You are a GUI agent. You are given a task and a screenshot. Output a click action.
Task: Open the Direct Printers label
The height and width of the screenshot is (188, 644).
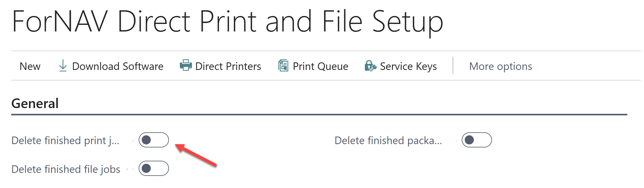click(228, 66)
